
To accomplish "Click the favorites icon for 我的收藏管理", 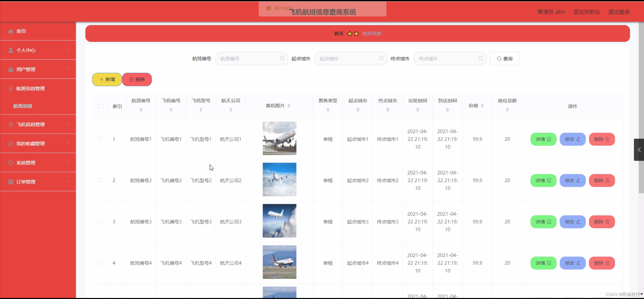I will tap(11, 143).
